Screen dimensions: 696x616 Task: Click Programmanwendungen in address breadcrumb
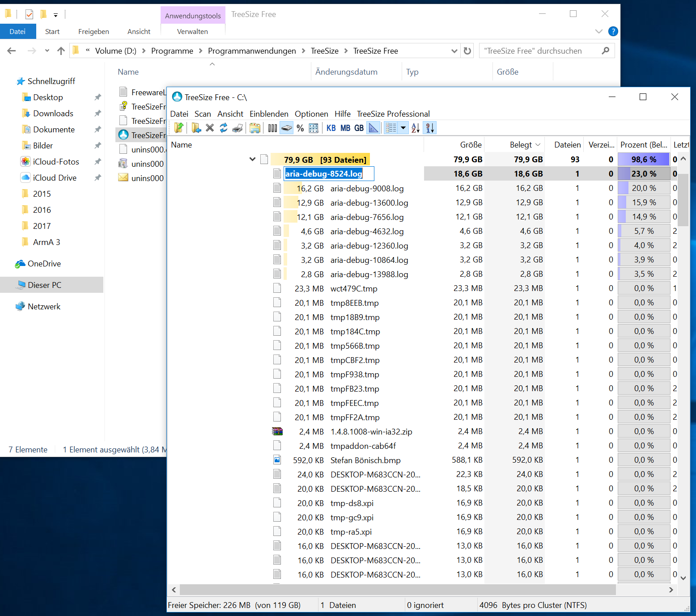[252, 51]
